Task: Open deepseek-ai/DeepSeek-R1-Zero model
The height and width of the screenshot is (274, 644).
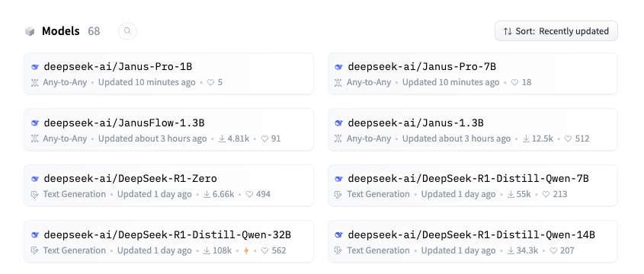Action: pos(168,186)
